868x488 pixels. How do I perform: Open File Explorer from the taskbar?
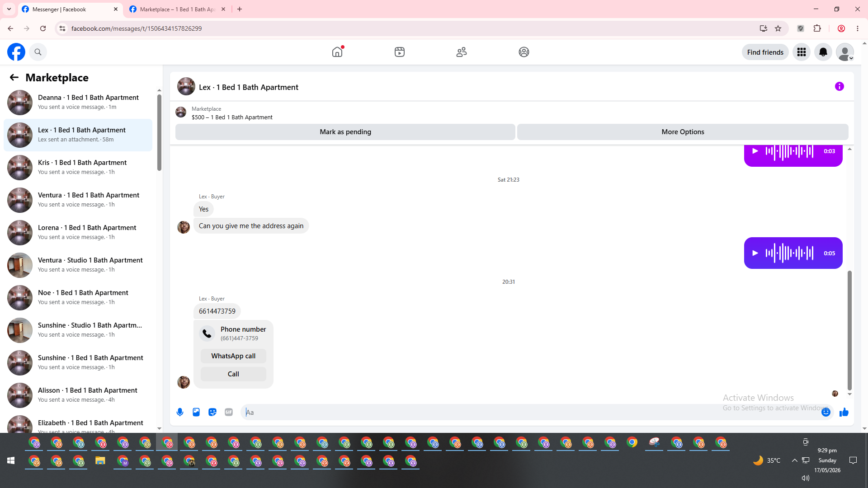coord(100,461)
